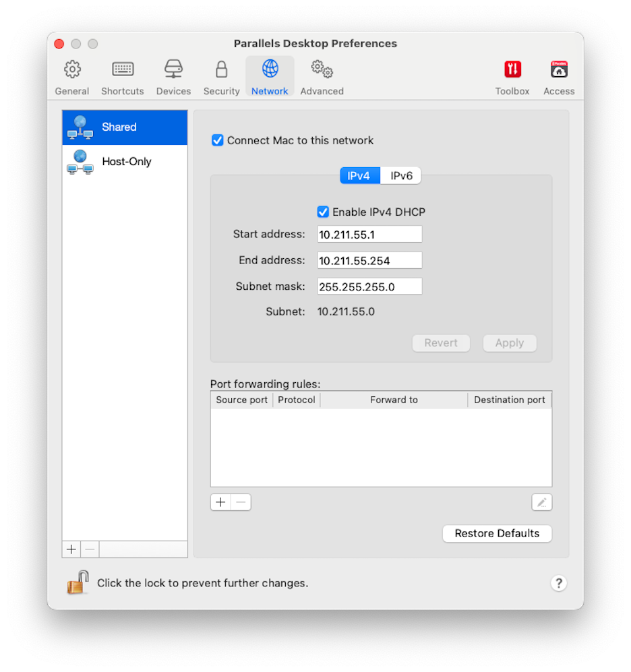Add a new network with plus button

(71, 549)
